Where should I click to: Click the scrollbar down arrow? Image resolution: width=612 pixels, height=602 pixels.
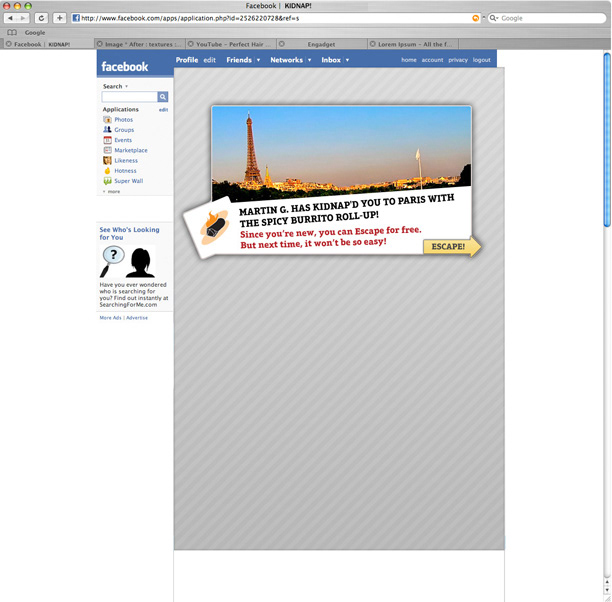point(607,590)
